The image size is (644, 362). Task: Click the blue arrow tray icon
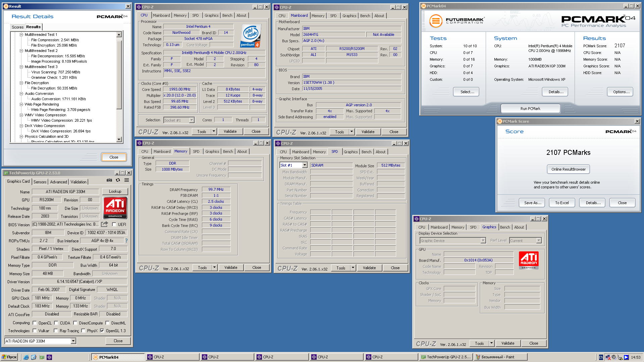[626, 357]
